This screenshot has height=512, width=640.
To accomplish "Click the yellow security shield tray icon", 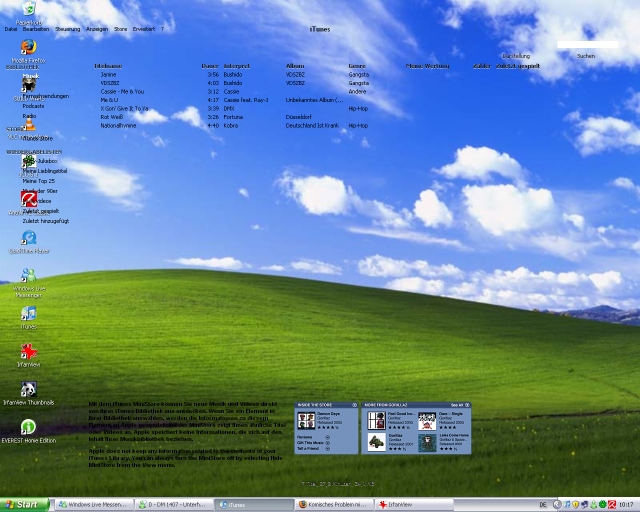I will pos(576,505).
